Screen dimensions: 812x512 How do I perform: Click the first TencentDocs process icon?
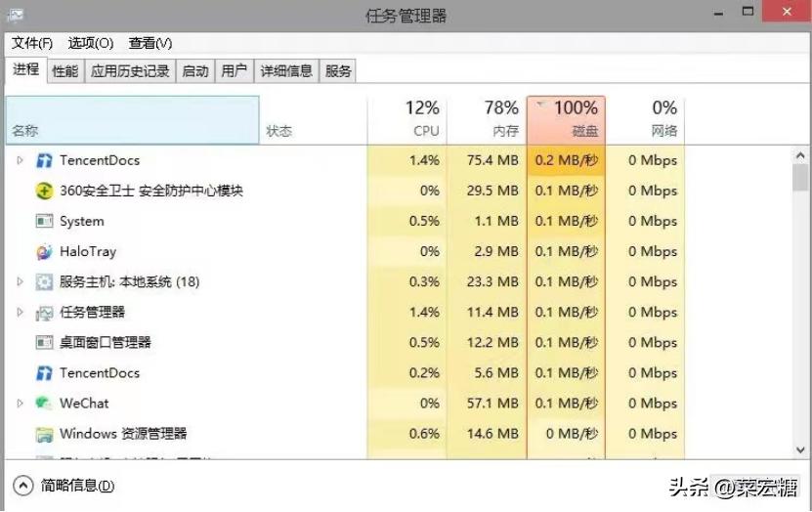pos(44,160)
